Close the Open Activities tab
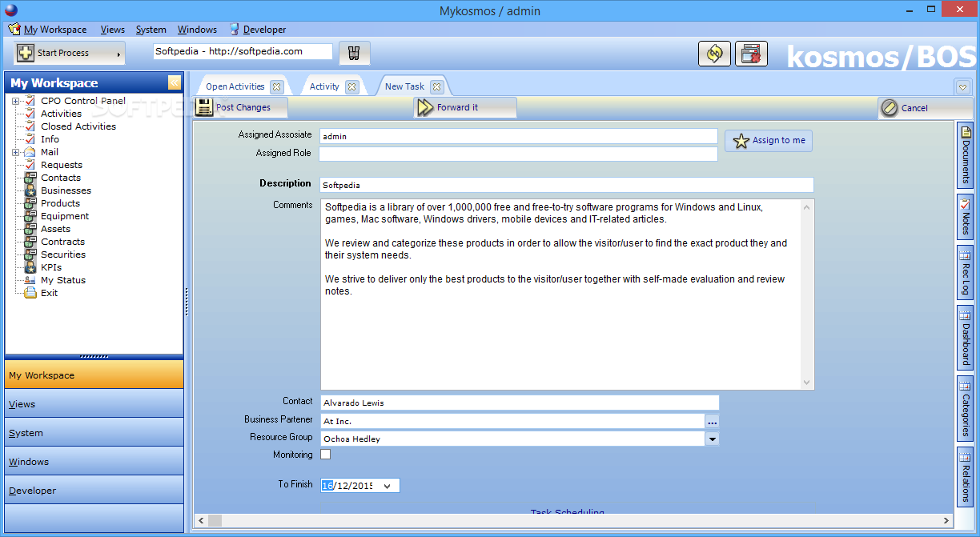This screenshot has height=537, width=980. [276, 86]
